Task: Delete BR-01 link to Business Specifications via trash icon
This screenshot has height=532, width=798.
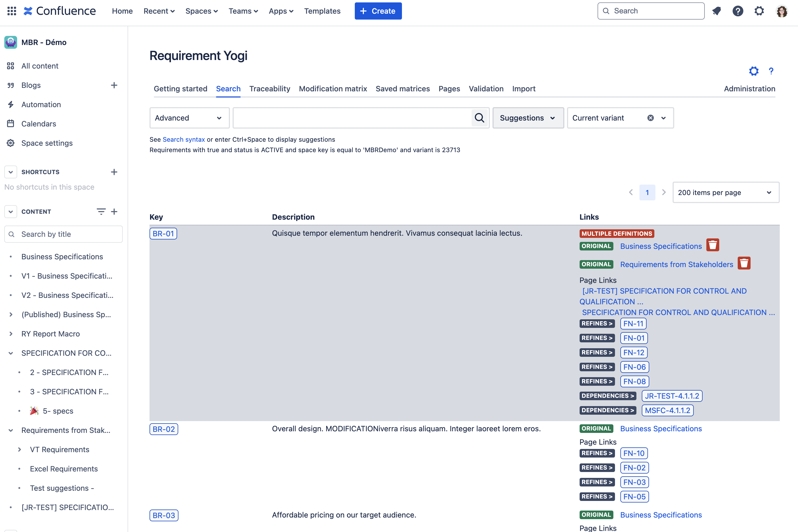Action: pyautogui.click(x=713, y=245)
